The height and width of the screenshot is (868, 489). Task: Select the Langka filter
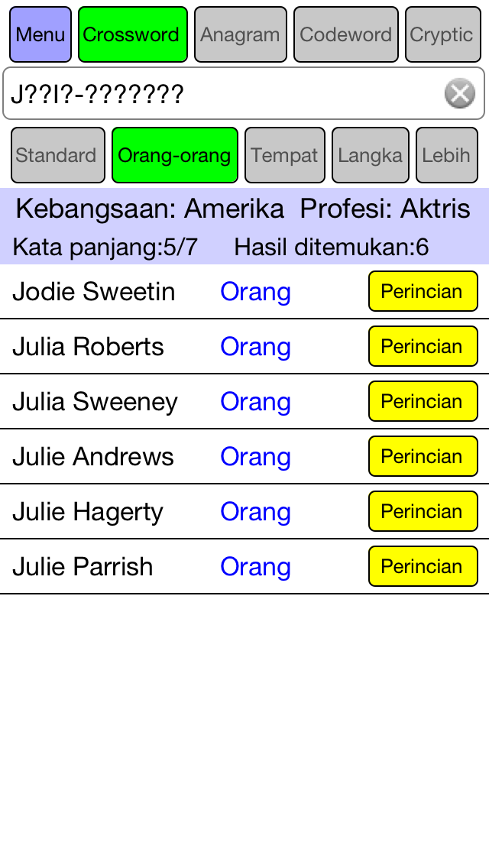tap(371, 155)
